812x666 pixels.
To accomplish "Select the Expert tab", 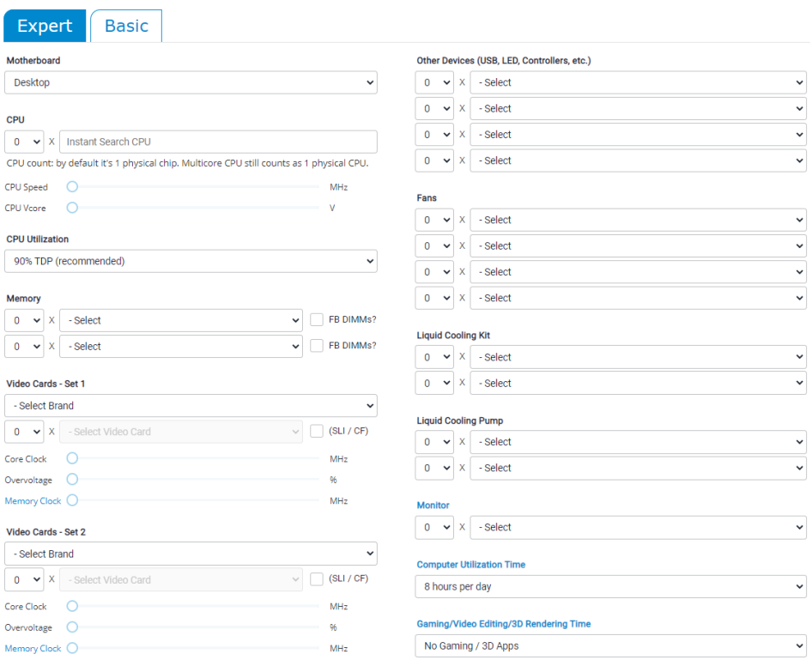I will (45, 26).
